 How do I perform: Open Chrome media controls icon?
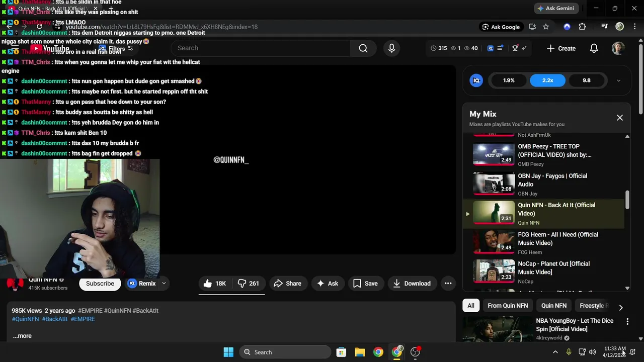pos(605,27)
